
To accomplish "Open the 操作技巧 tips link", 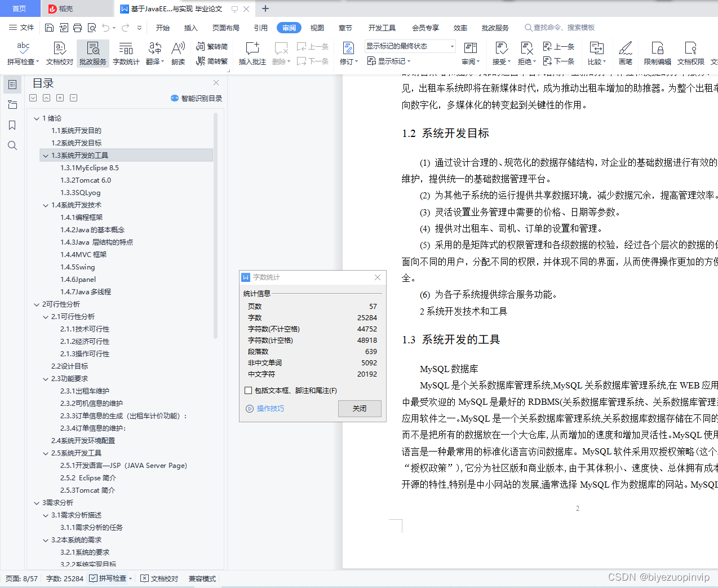I will point(265,409).
